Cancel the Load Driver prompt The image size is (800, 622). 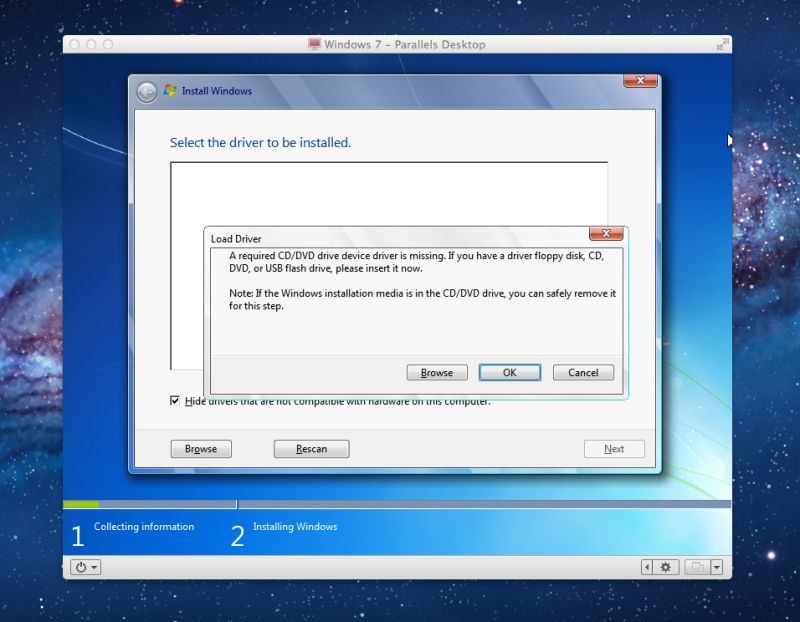click(x=582, y=372)
